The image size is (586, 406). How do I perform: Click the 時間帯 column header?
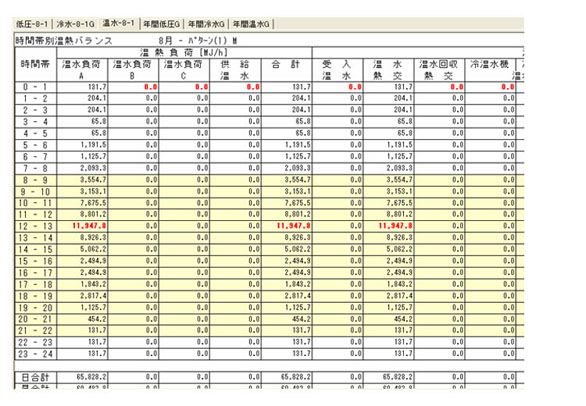[x=35, y=64]
